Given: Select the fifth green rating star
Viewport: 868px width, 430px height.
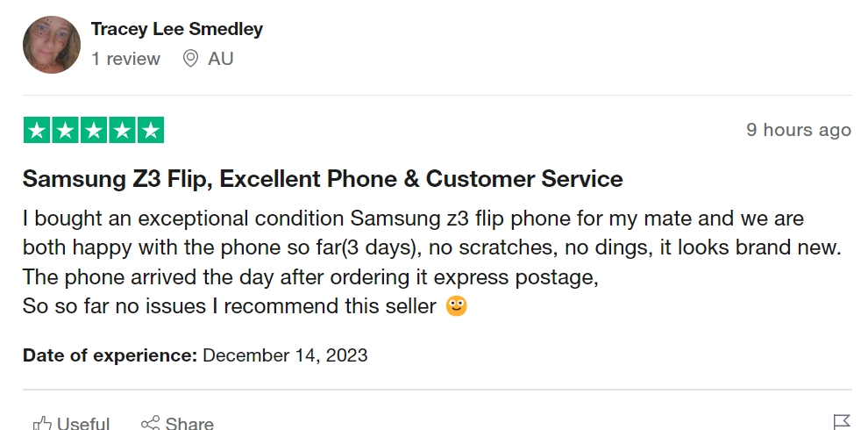Looking at the screenshot, I should click(x=150, y=130).
